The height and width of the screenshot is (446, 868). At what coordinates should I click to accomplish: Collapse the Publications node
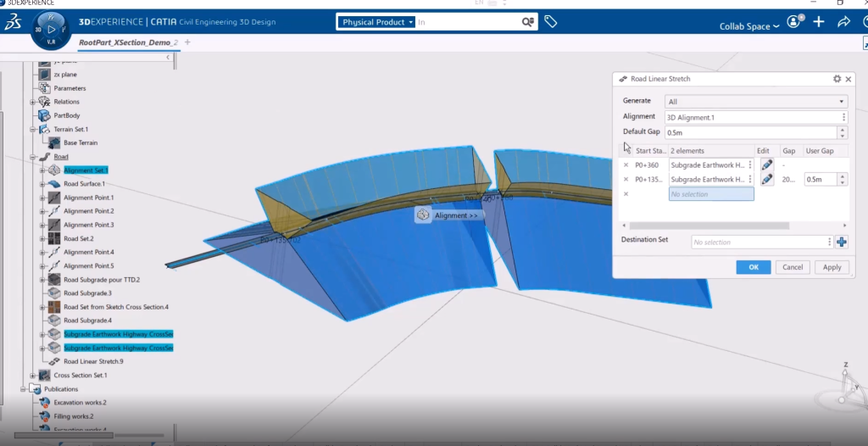coord(23,389)
